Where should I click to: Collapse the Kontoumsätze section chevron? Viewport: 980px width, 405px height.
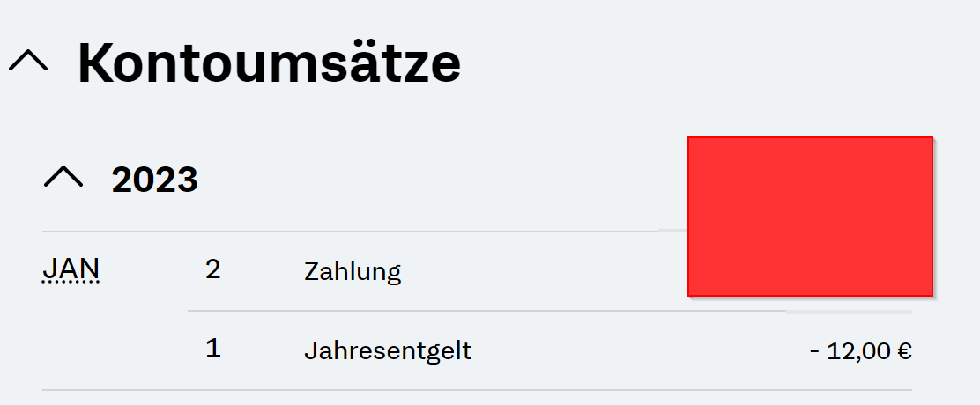[28, 63]
